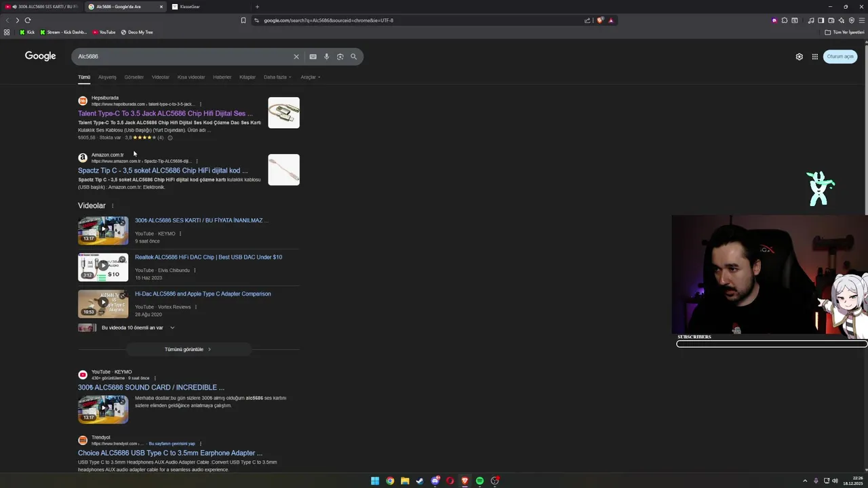Open the Brave playlist music note icon
Viewport: 868px width, 488px height.
(811, 20)
